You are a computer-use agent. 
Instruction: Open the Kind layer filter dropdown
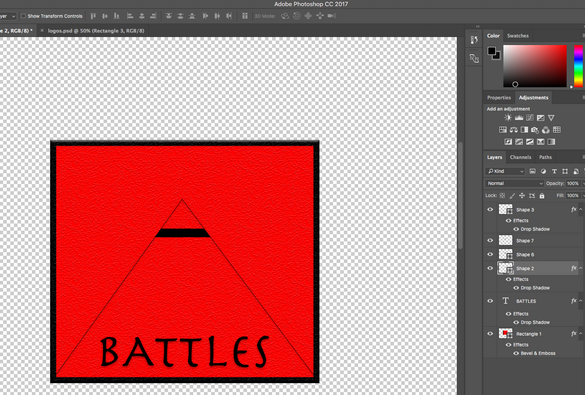click(x=506, y=171)
